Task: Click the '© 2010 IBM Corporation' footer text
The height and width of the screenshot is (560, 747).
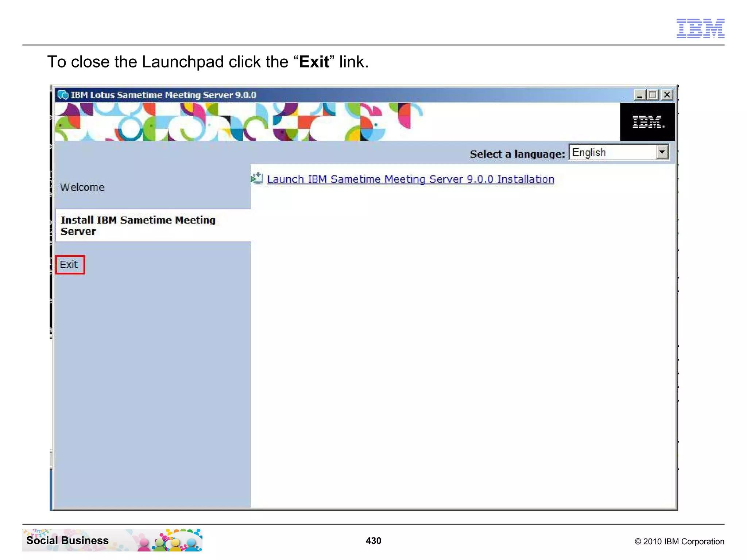Action: pyautogui.click(x=680, y=541)
